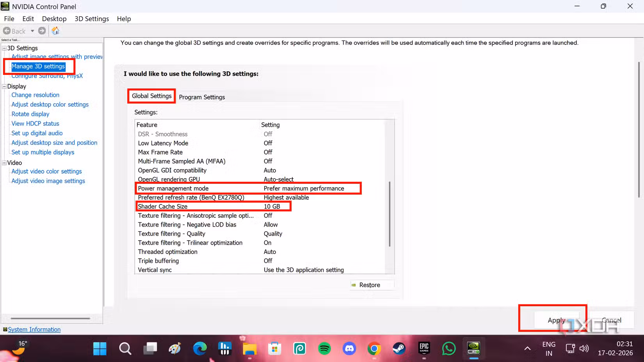Screen dimensions: 644x362
Task: Open File Explorer from taskbar
Action: (x=249, y=349)
